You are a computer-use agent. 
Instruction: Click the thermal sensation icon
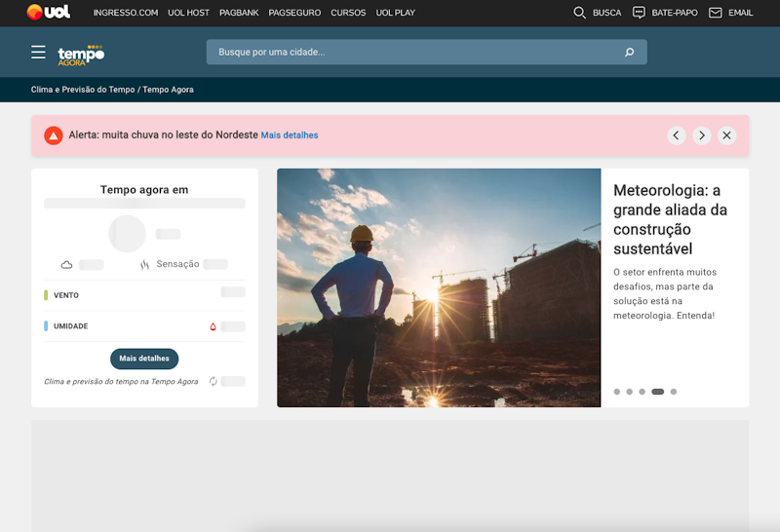144,264
